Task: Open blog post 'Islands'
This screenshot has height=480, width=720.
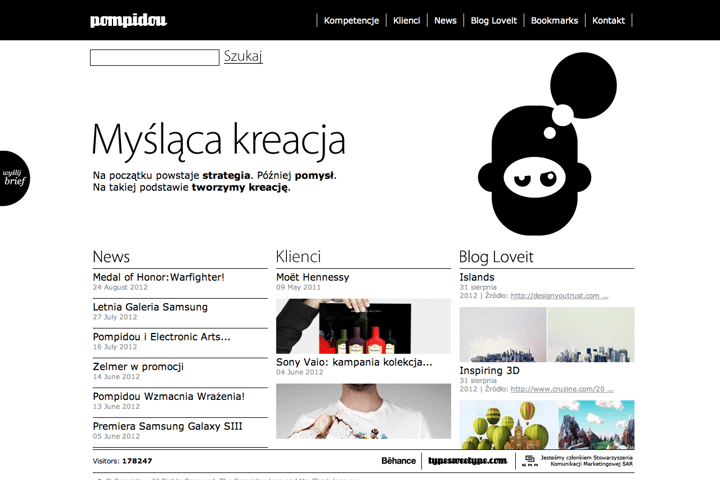Action: pos(477,277)
